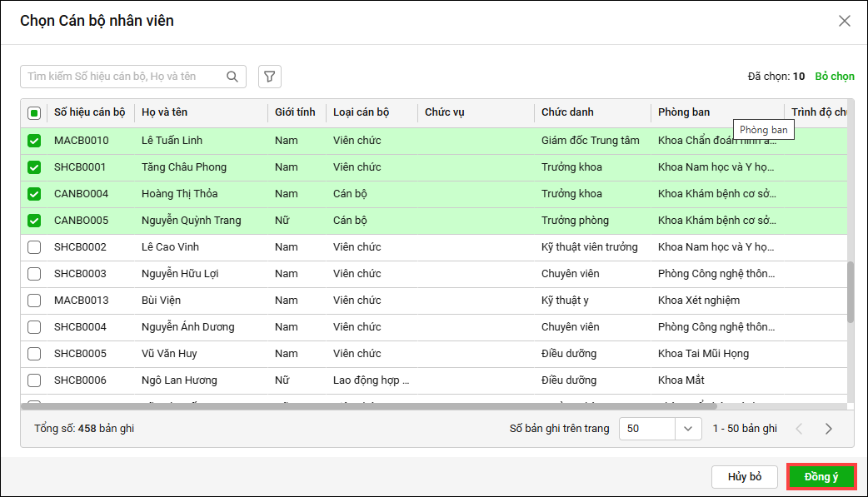Open the filter funnel icon
The height and width of the screenshot is (497, 868).
[x=269, y=77]
